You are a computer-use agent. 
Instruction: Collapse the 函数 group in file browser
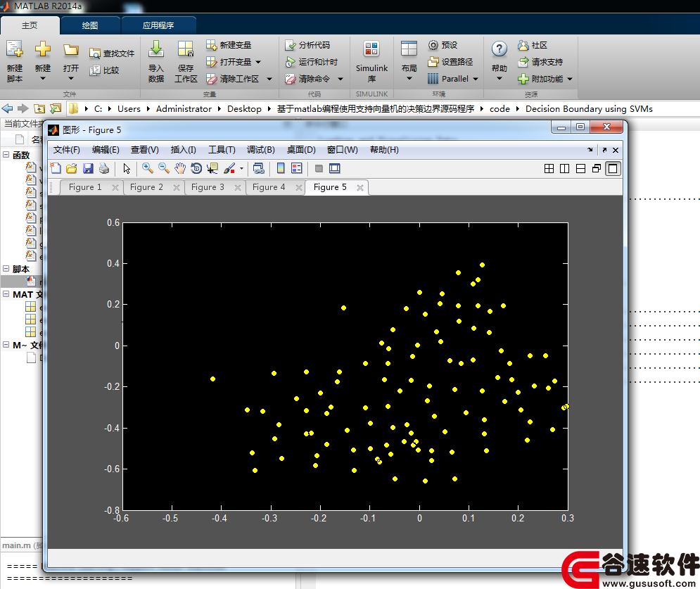(x=6, y=155)
